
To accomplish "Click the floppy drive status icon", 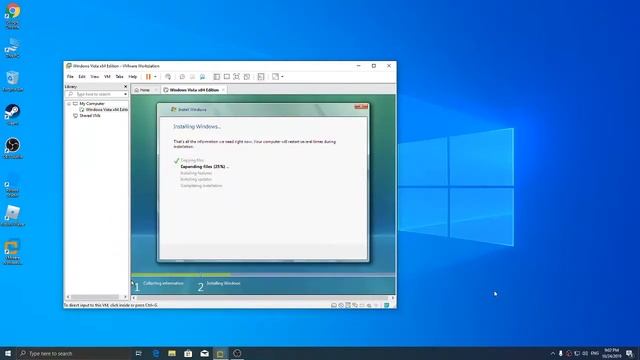I will (348, 305).
